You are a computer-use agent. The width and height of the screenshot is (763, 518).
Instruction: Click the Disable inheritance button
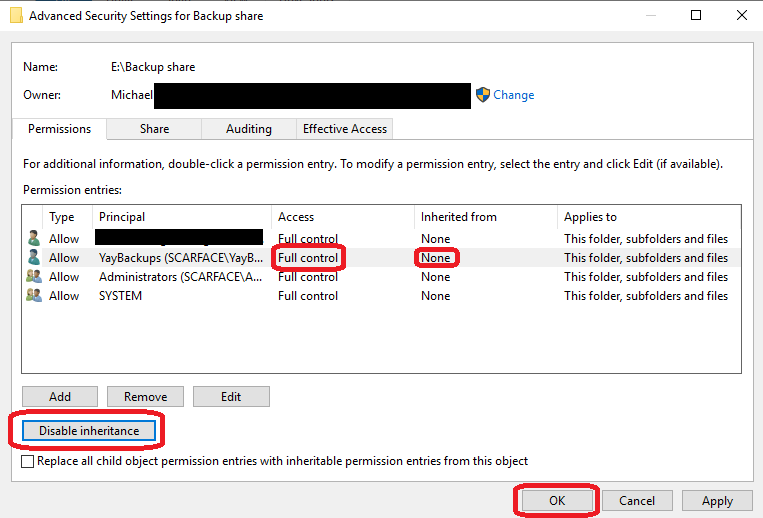89,431
